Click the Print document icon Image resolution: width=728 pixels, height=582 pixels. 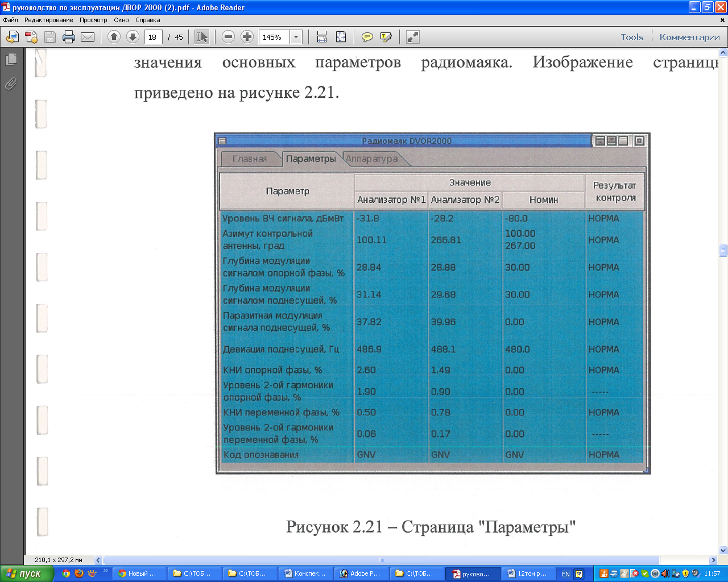point(69,38)
